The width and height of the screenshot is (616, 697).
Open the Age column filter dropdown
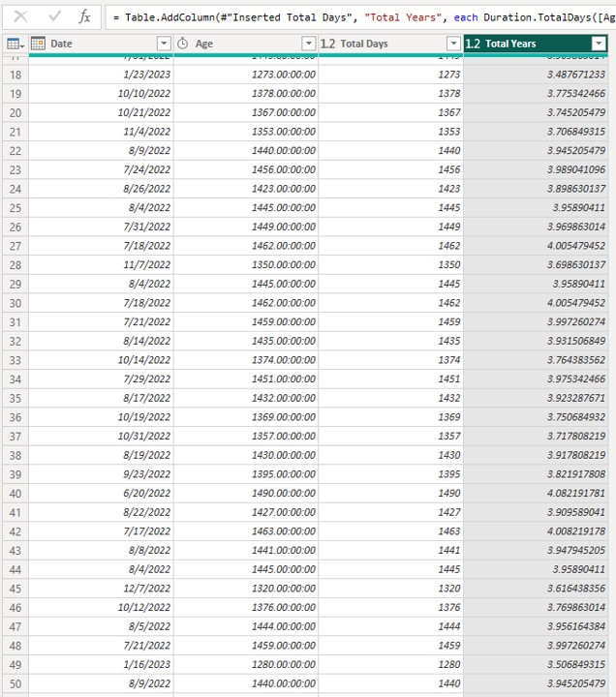pos(308,44)
